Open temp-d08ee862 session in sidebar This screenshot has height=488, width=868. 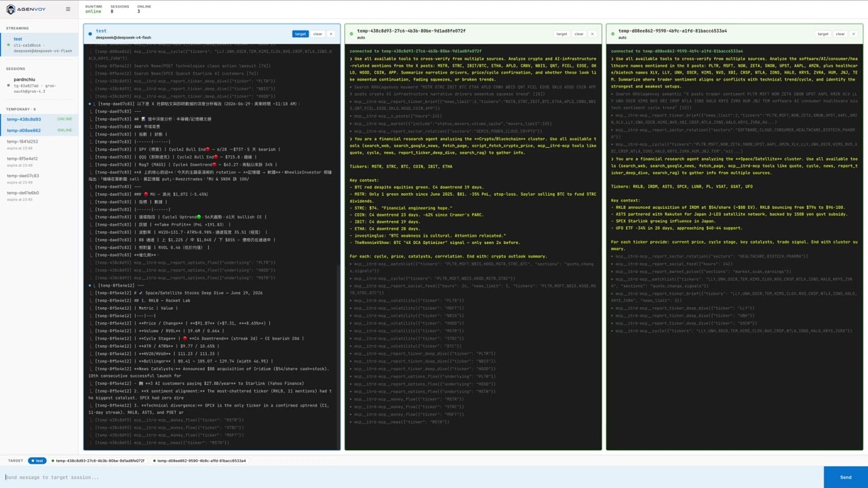[x=39, y=130]
